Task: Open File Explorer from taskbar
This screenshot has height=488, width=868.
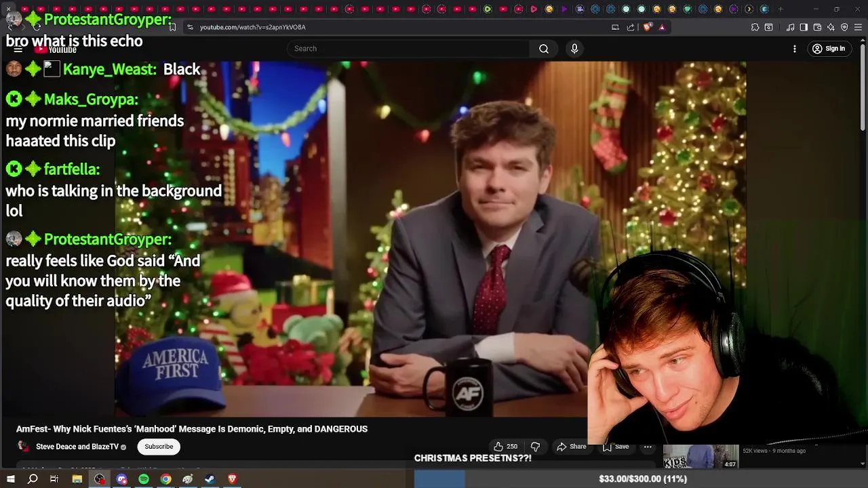Action: (77, 479)
